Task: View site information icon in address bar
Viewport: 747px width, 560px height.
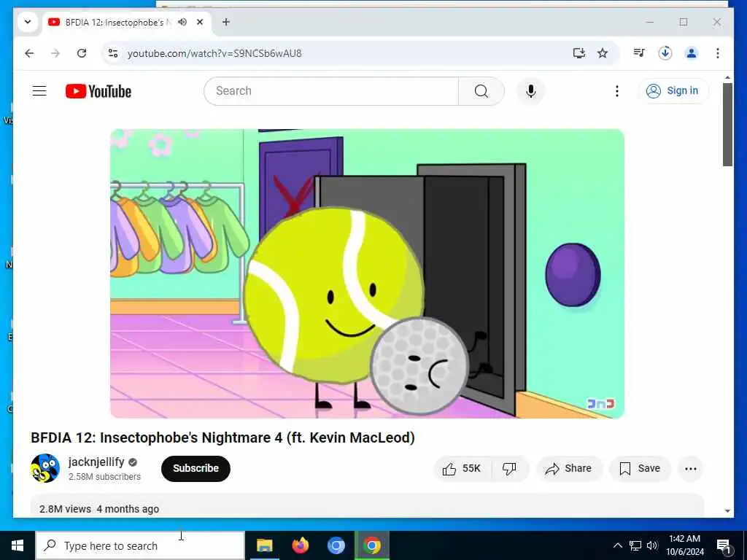Action: point(113,53)
